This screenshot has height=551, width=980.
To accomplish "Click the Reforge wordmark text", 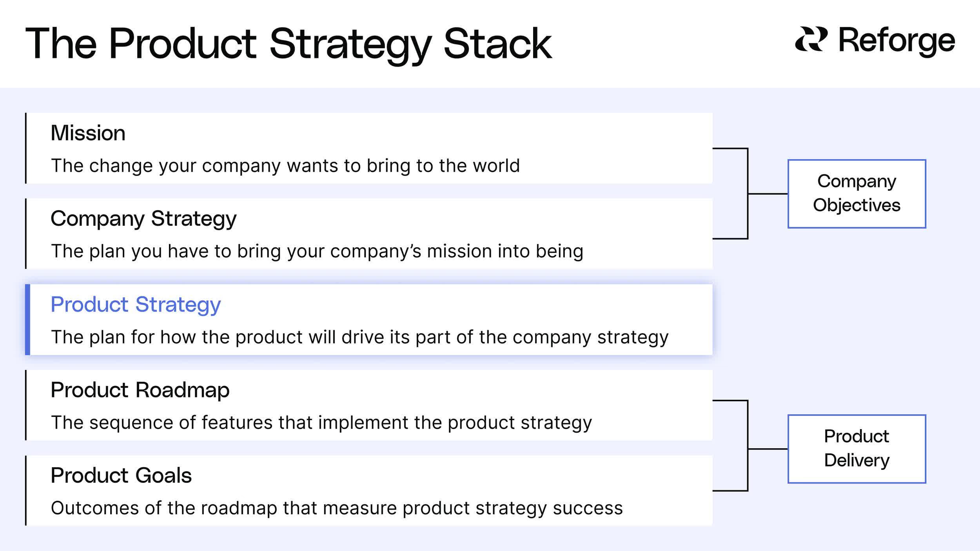I will 897,41.
